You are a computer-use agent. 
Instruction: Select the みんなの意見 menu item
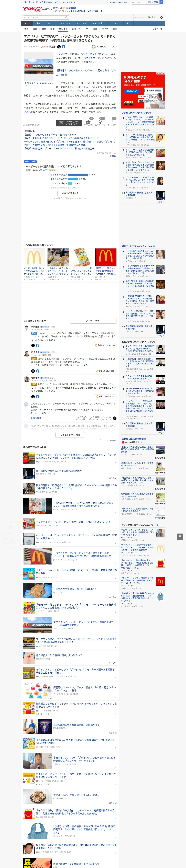(98, 23)
